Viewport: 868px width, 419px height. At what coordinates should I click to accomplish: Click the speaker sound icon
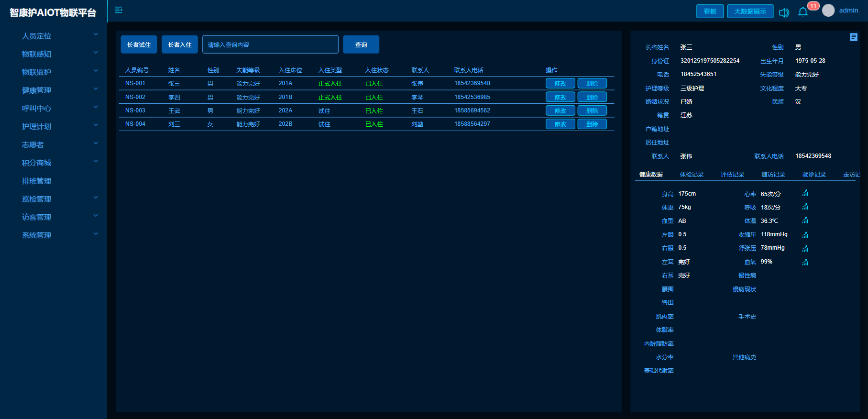[784, 12]
